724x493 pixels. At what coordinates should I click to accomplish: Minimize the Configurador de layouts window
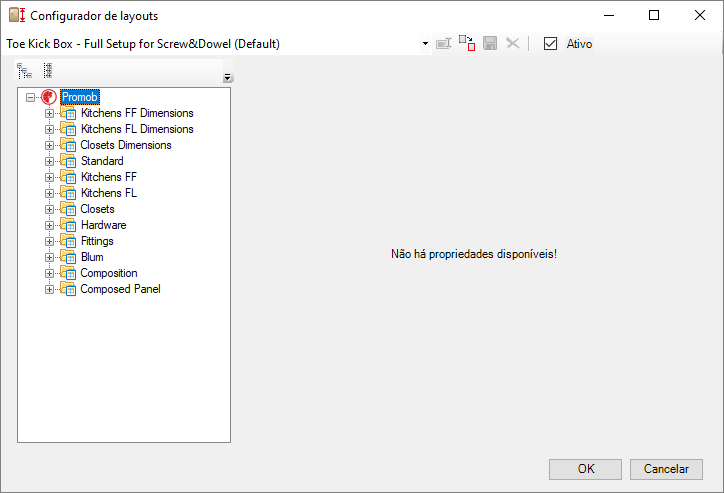pos(609,15)
